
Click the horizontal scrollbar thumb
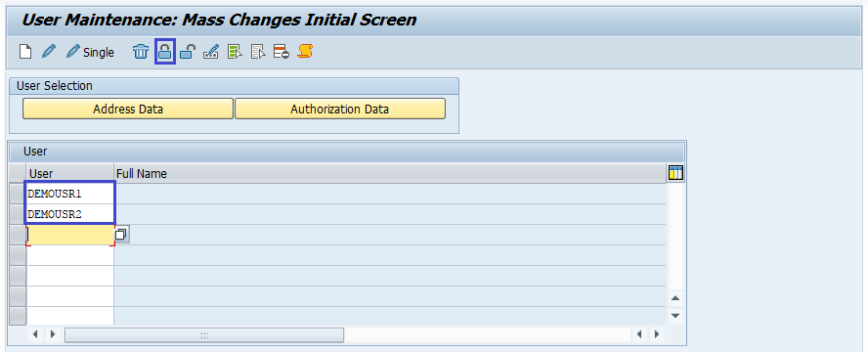204,334
